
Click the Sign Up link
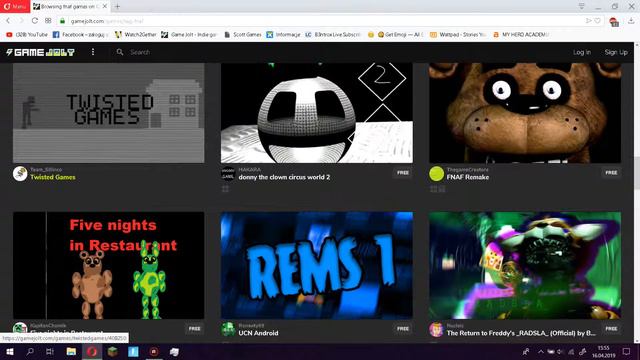tap(616, 52)
